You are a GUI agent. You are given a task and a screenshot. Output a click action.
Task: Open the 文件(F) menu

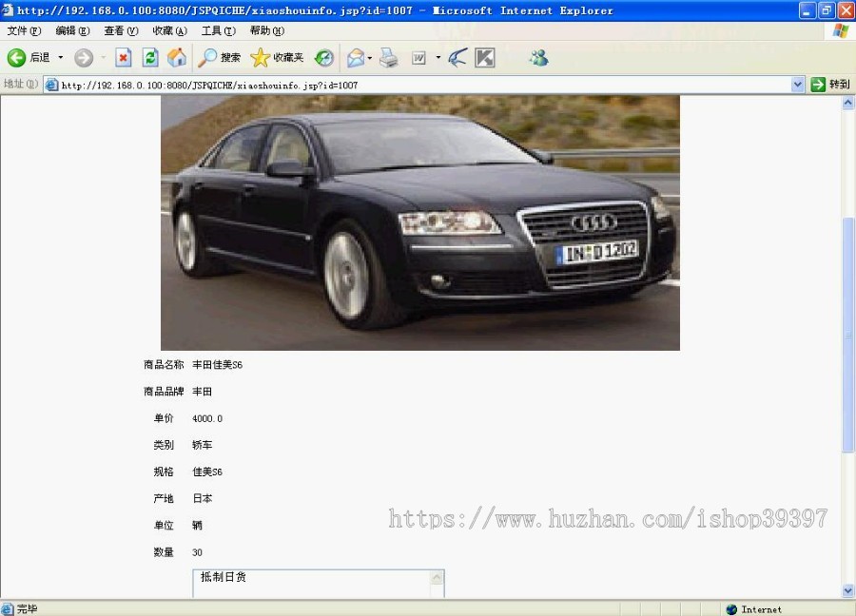point(24,30)
